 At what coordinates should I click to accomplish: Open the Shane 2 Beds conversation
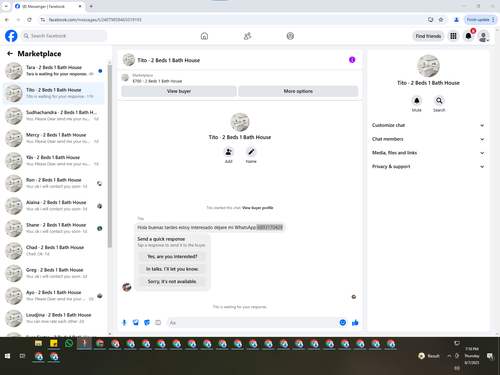[x=54, y=228]
